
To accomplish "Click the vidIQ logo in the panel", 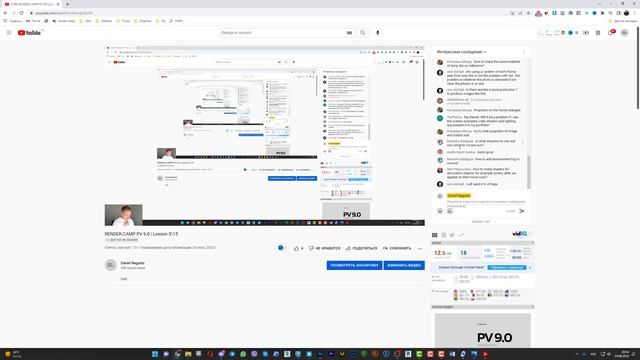I will click(520, 234).
